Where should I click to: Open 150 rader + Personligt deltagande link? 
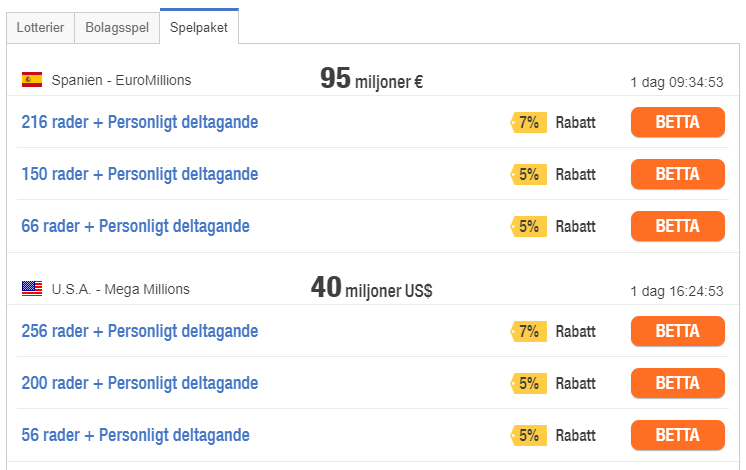pos(140,174)
